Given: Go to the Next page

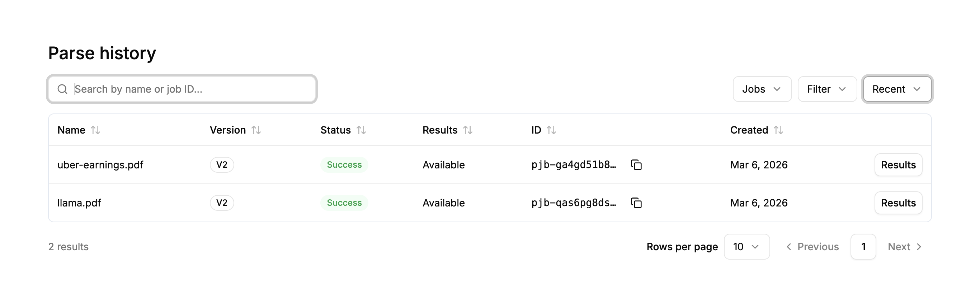Looking at the screenshot, I should pos(904,247).
